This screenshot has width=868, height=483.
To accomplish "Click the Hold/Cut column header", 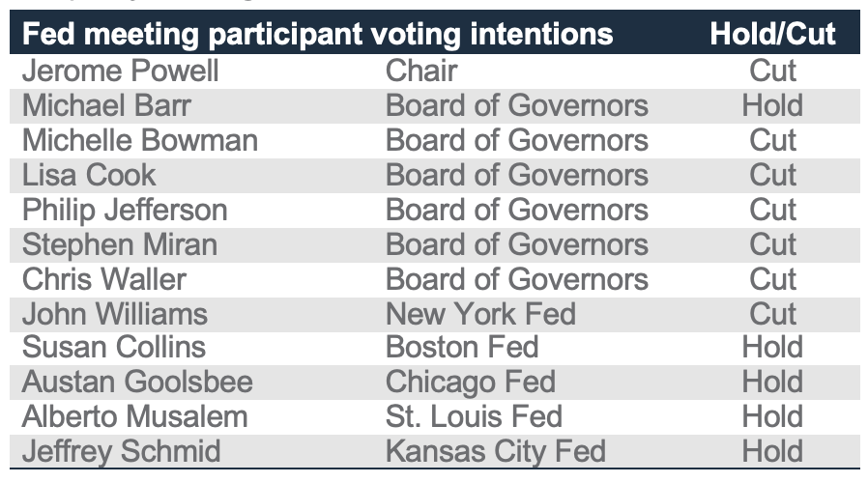I will 772,35.
